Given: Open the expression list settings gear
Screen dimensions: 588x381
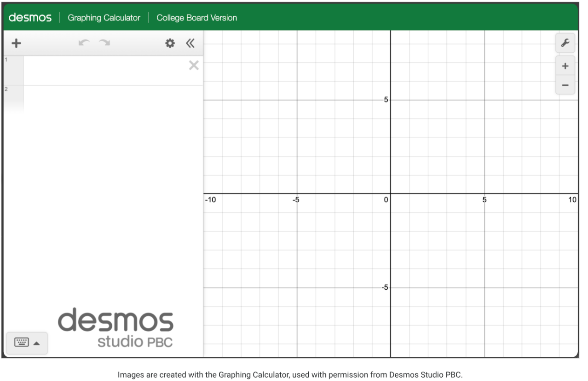Looking at the screenshot, I should point(170,43).
